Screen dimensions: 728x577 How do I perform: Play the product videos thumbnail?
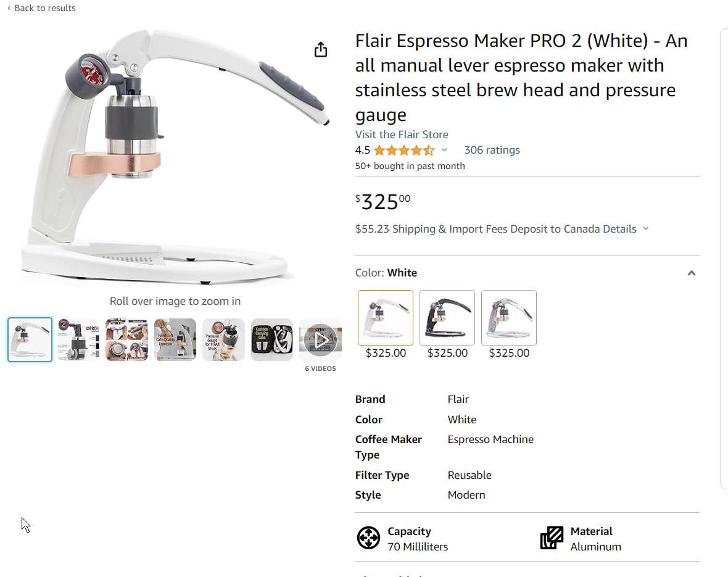(x=320, y=339)
